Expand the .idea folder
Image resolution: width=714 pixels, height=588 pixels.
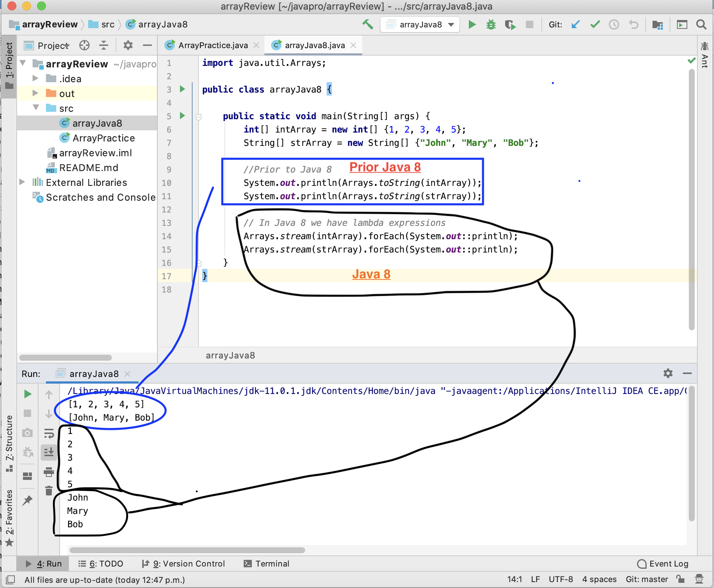click(x=36, y=78)
